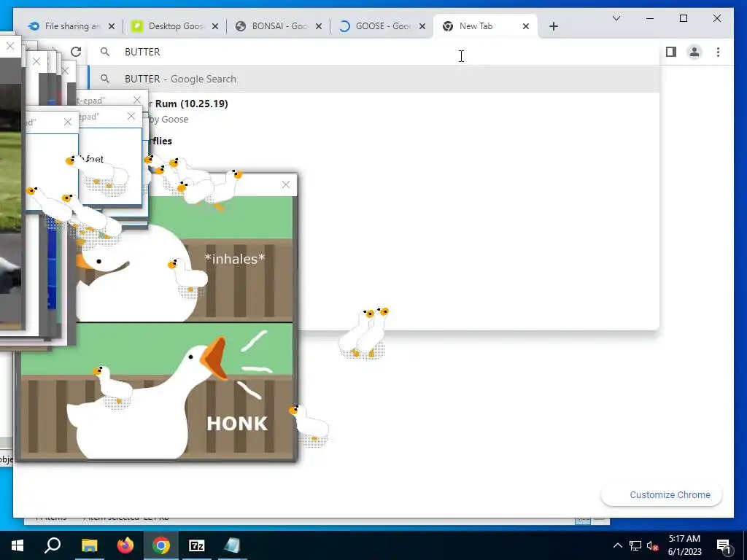Select the BUTTER - Google Search suggestion
This screenshot has width=747, height=560.
tap(373, 79)
